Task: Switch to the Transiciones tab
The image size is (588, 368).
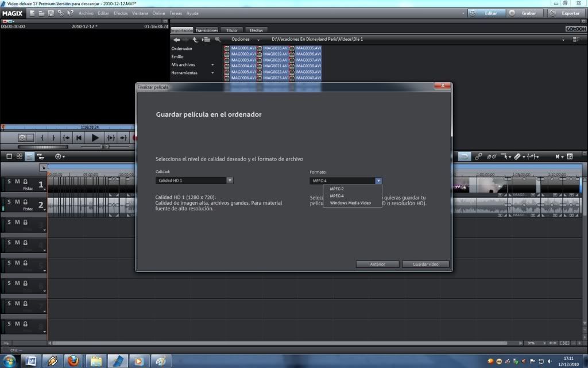Action: pos(207,30)
